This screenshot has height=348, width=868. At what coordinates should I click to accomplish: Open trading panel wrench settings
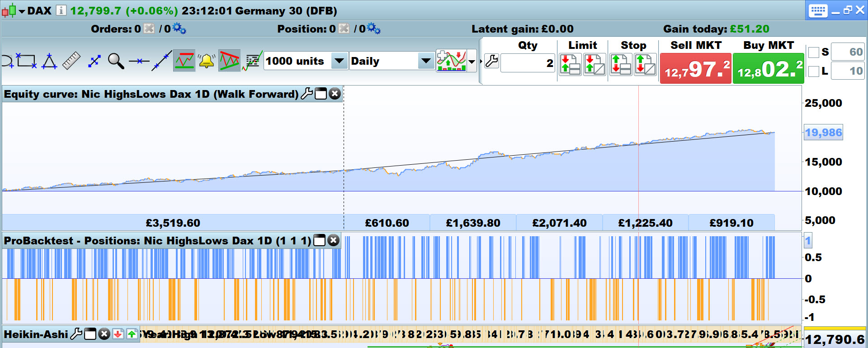pyautogui.click(x=492, y=61)
